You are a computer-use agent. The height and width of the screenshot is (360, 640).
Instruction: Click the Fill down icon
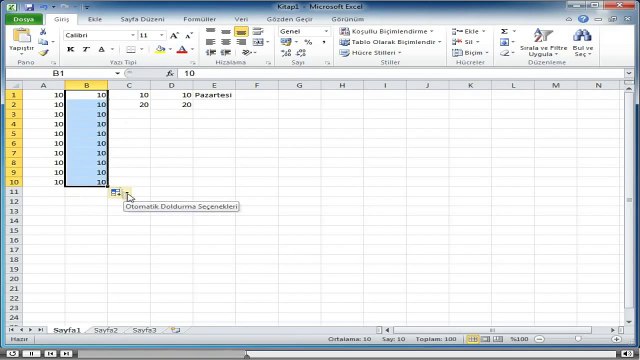click(504, 42)
